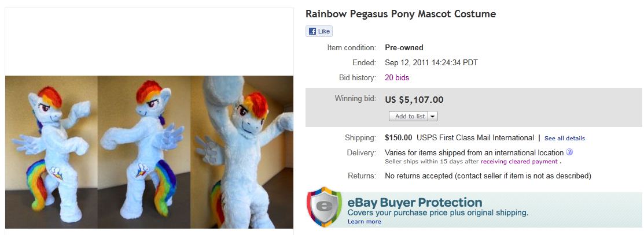Click the eBay Buyer Protection heading
The width and height of the screenshot is (644, 235).
(414, 203)
